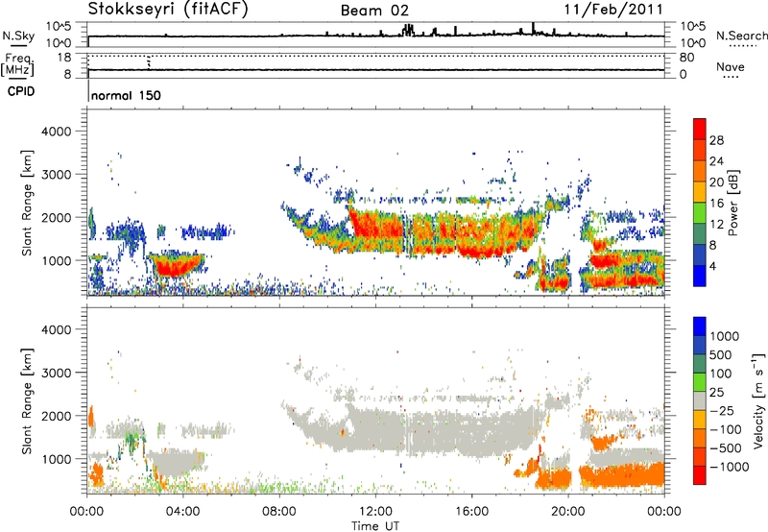This screenshot has width=768, height=532.
Task: Click the 12:00 time tick label
Action: pyautogui.click(x=375, y=512)
